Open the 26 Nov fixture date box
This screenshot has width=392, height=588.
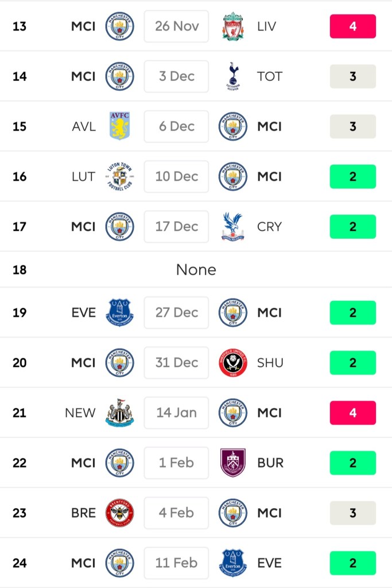pos(176,26)
